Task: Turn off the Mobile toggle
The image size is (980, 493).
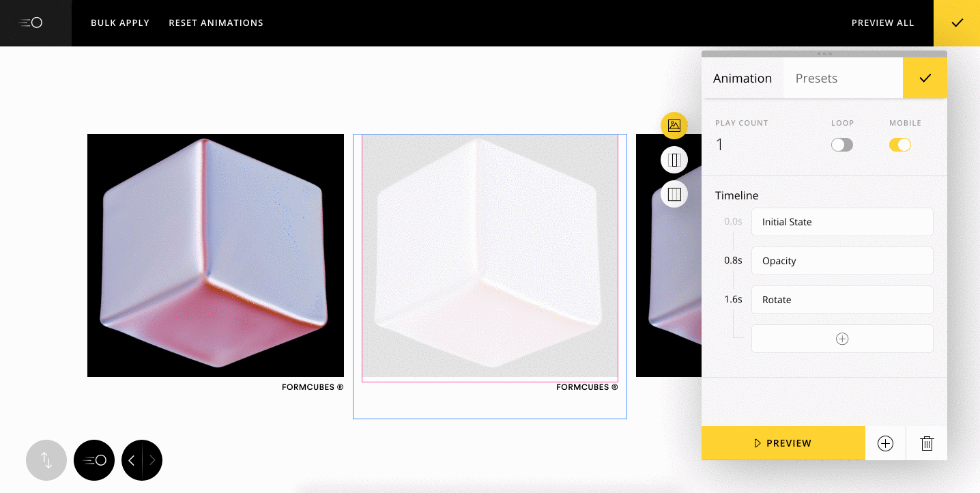Action: [900, 145]
